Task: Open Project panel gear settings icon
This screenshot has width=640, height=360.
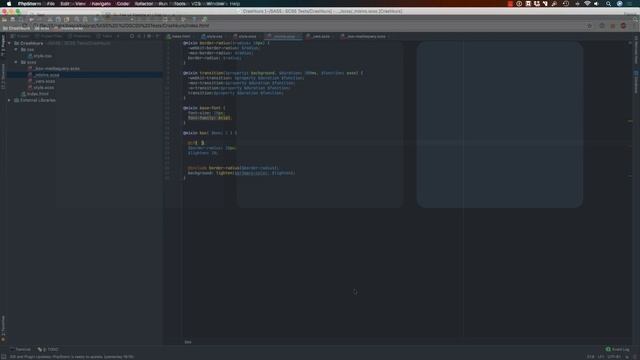Action: pyautogui.click(x=149, y=36)
